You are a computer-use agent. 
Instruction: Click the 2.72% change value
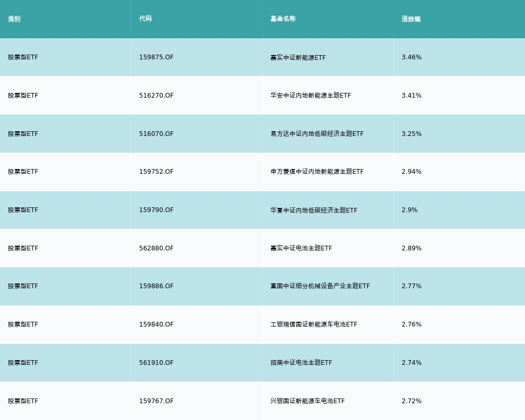click(x=411, y=401)
